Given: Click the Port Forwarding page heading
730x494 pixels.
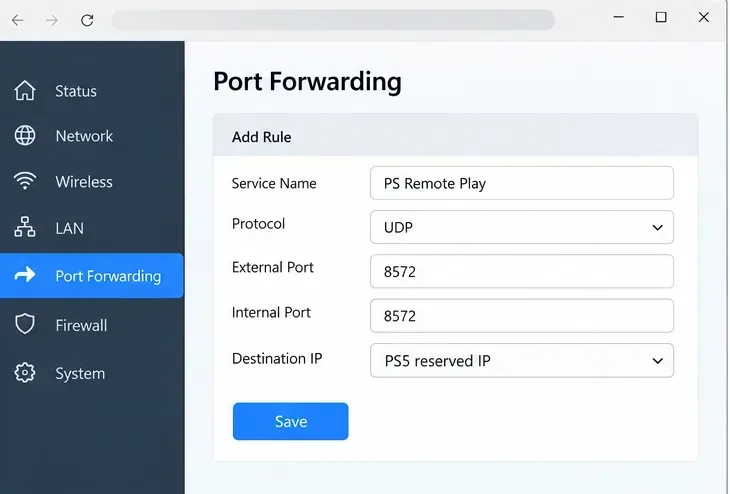Looking at the screenshot, I should [x=307, y=81].
